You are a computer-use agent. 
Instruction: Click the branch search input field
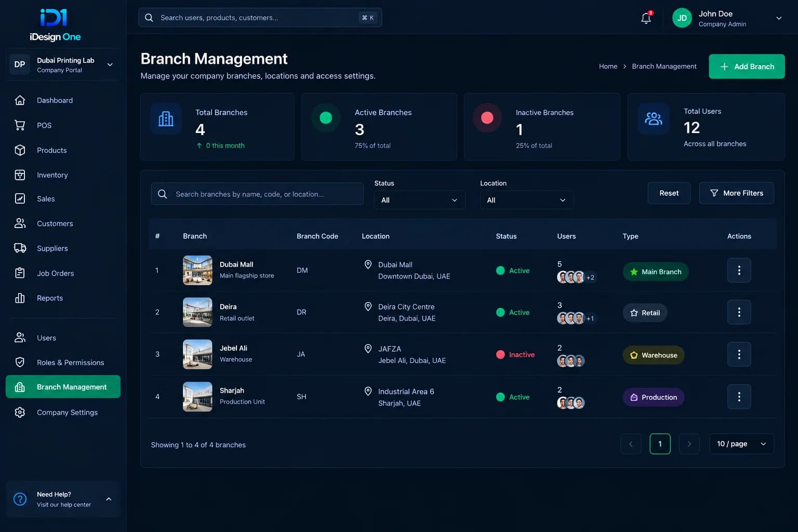coord(257,194)
